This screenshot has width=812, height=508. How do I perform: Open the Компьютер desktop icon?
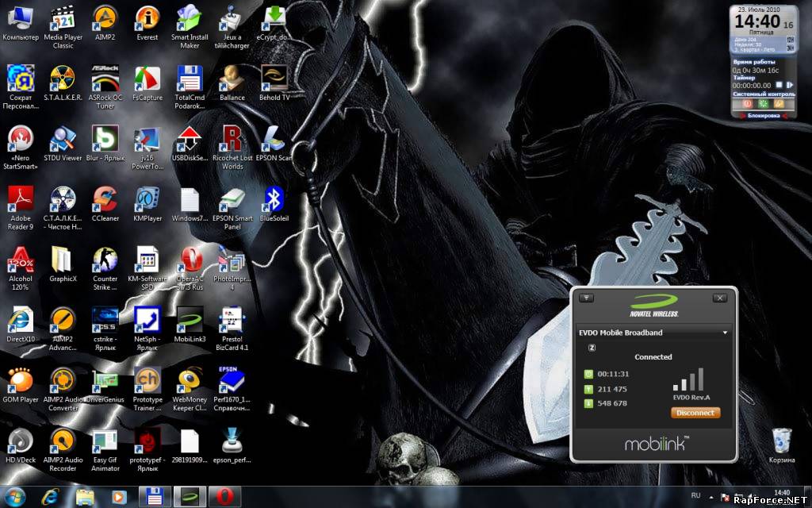pos(20,23)
